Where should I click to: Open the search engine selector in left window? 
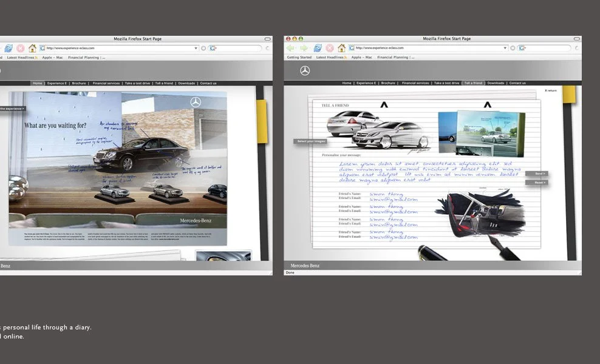click(x=213, y=49)
